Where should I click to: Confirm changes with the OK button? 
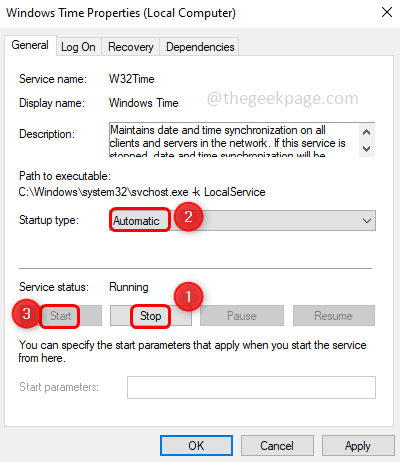coord(196,446)
